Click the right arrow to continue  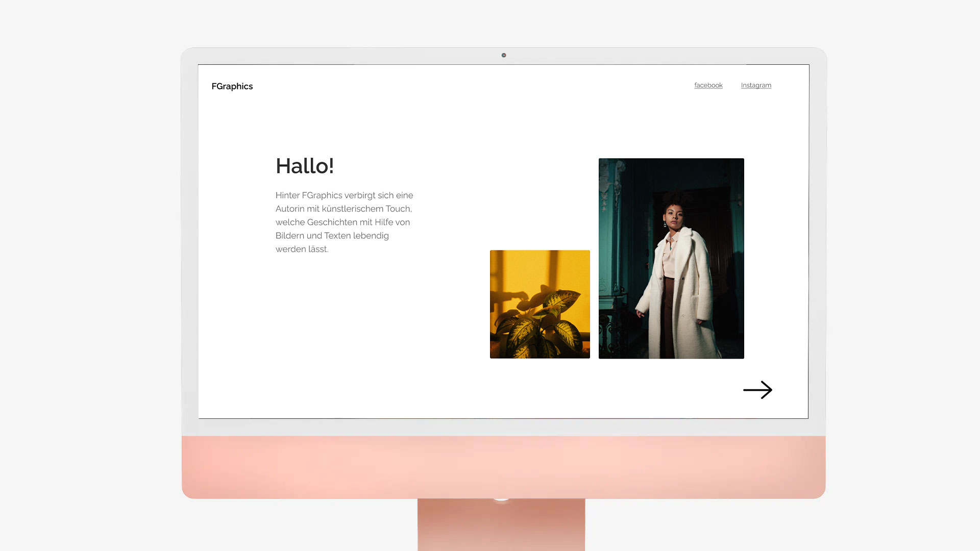coord(757,390)
